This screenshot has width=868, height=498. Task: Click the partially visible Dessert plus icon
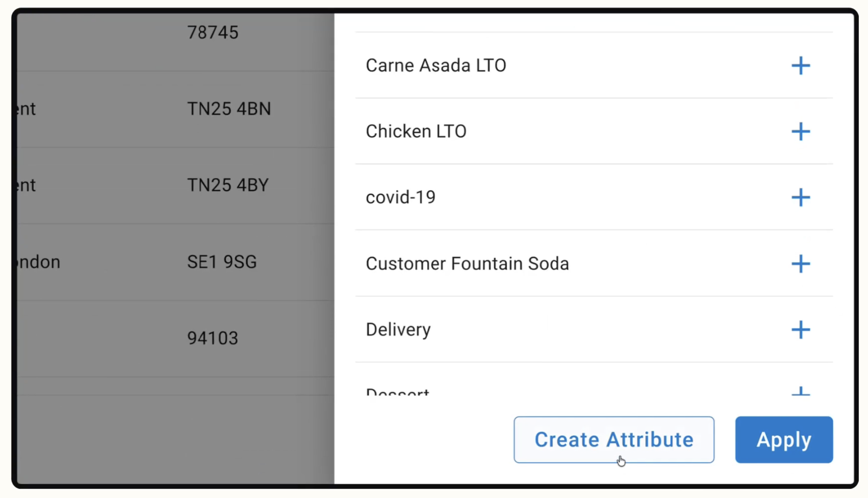[x=800, y=392]
